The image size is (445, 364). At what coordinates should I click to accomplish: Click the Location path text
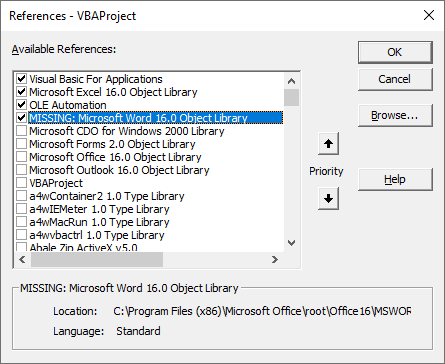click(262, 311)
